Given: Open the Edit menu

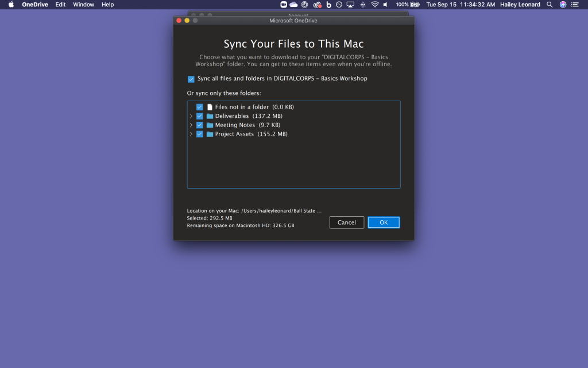Looking at the screenshot, I should click(x=60, y=5).
